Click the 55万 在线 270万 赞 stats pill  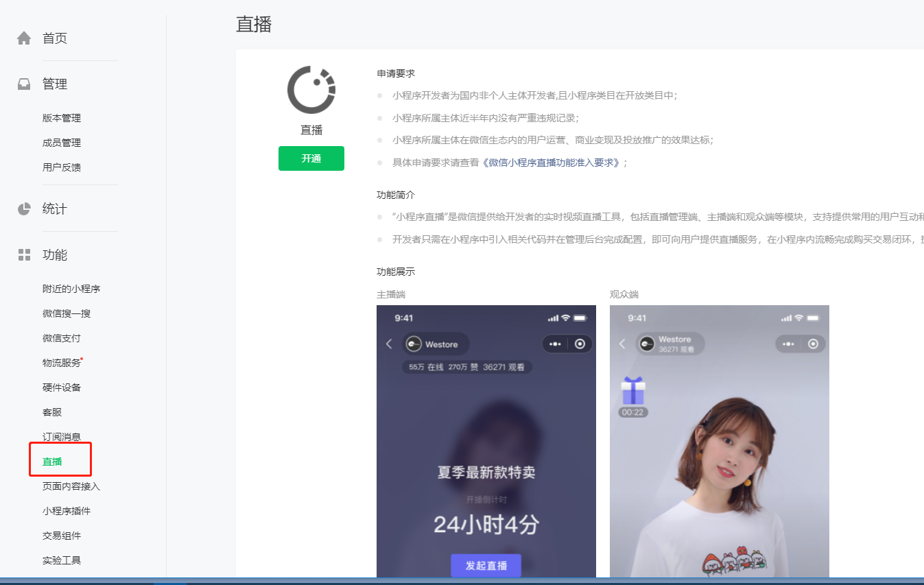click(466, 367)
